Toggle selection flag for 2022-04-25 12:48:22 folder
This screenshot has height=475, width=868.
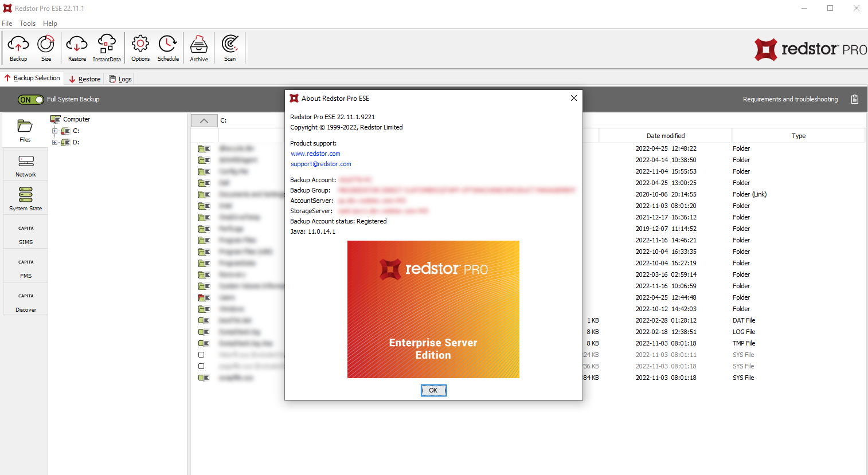point(204,148)
